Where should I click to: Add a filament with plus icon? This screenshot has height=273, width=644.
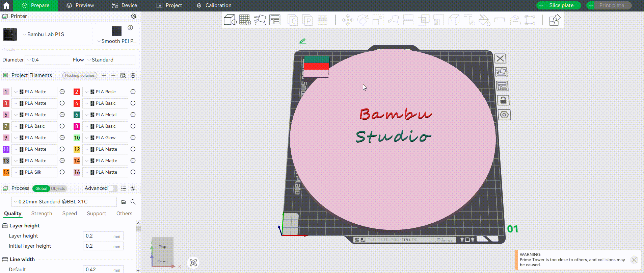point(104,75)
